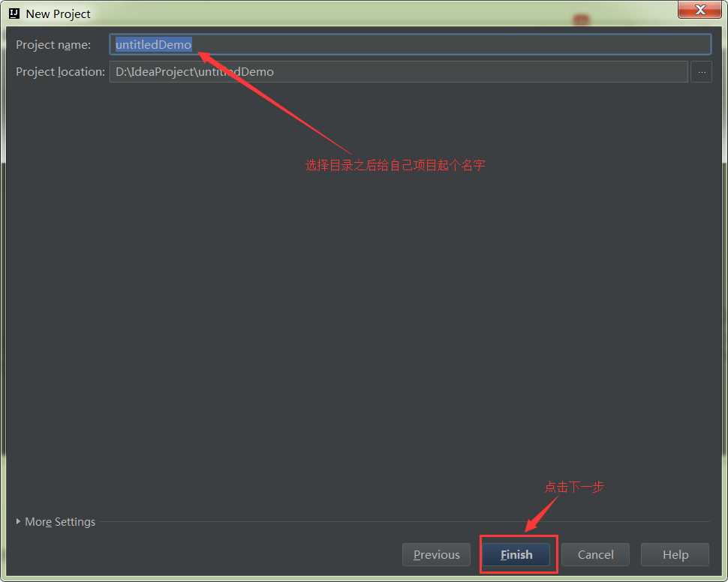Close the New Project window
This screenshot has height=582, width=728.
coord(699,9)
